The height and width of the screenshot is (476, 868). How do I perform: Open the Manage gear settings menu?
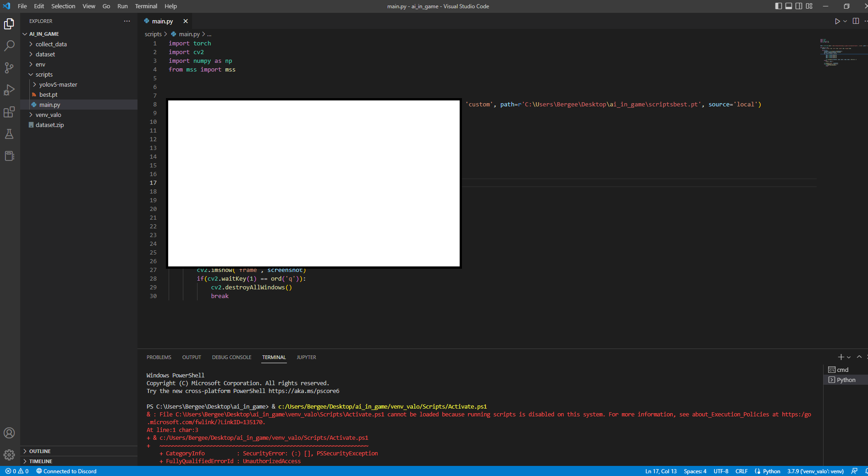click(x=9, y=454)
